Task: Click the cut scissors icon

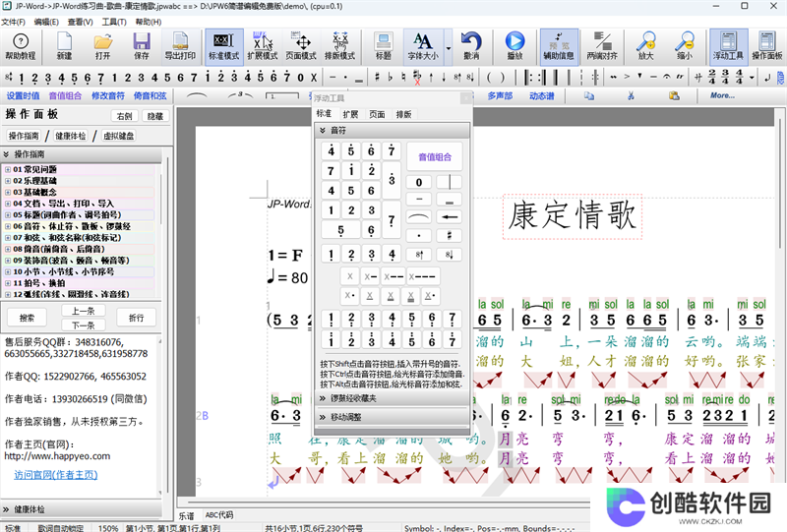Action: click(x=631, y=95)
